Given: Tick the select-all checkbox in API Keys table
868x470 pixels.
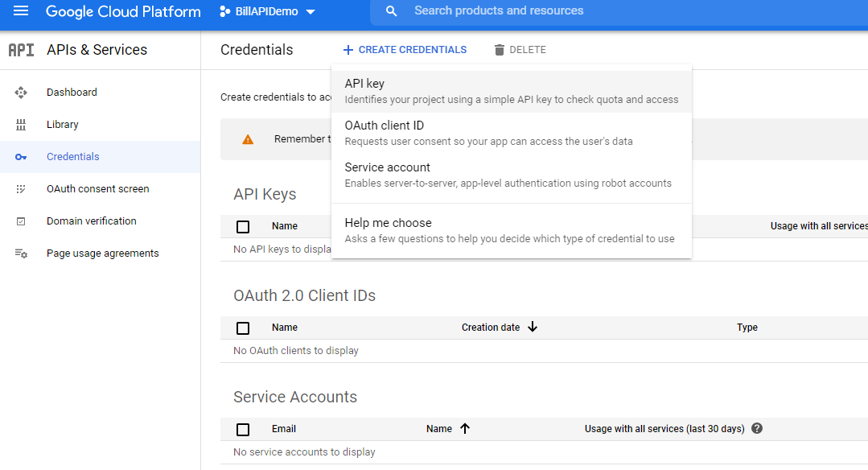Looking at the screenshot, I should point(243,226).
